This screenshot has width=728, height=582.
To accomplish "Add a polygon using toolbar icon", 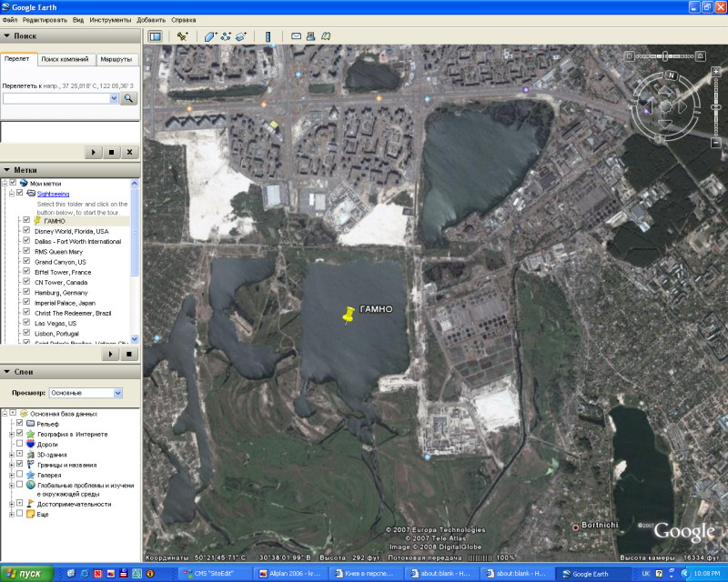I will 210,36.
